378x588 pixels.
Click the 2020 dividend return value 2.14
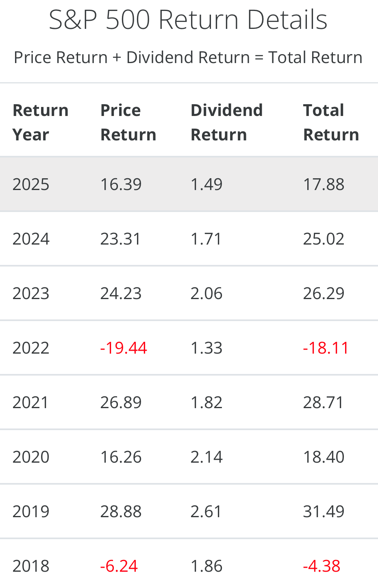tap(206, 457)
